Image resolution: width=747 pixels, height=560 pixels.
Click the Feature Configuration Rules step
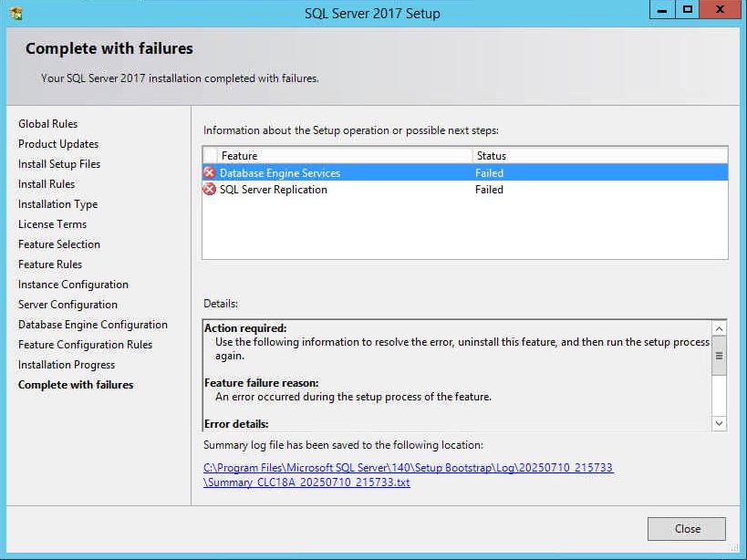click(x=85, y=344)
